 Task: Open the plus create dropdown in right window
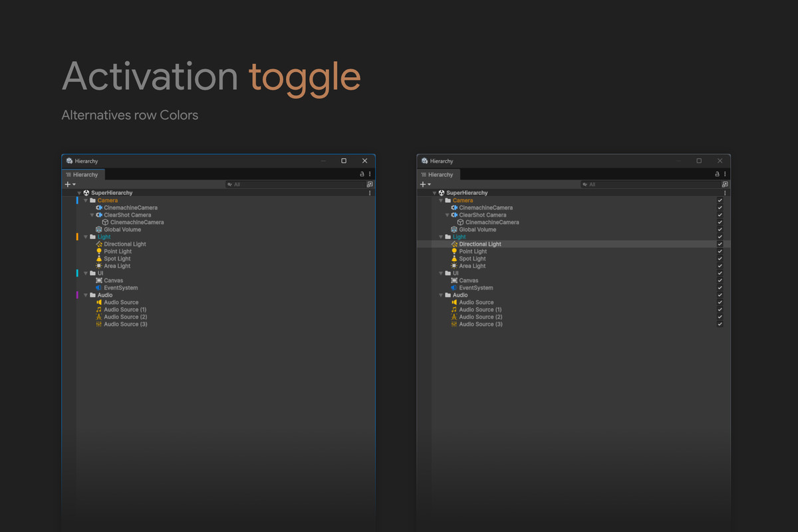[425, 184]
